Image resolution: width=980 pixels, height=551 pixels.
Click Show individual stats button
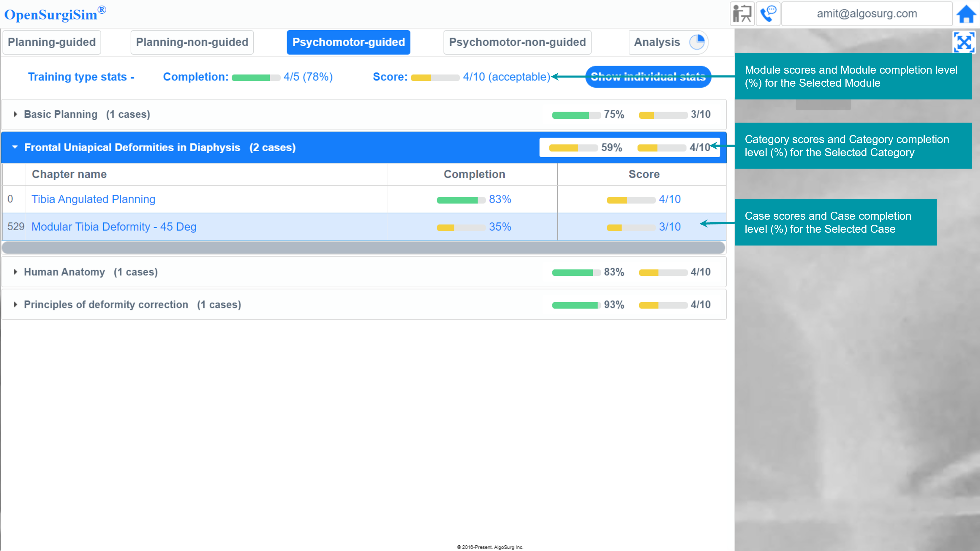[x=648, y=77]
